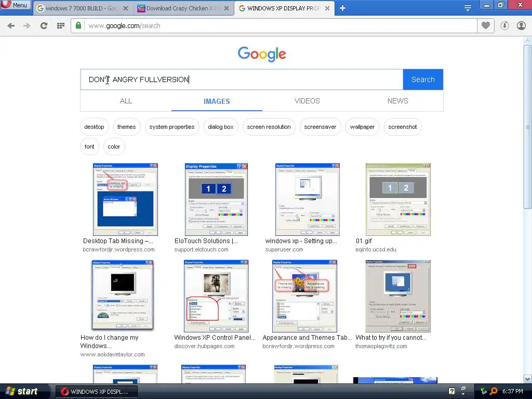Bookmark the page with the heart icon
This screenshot has width=532, height=399.
click(x=486, y=26)
